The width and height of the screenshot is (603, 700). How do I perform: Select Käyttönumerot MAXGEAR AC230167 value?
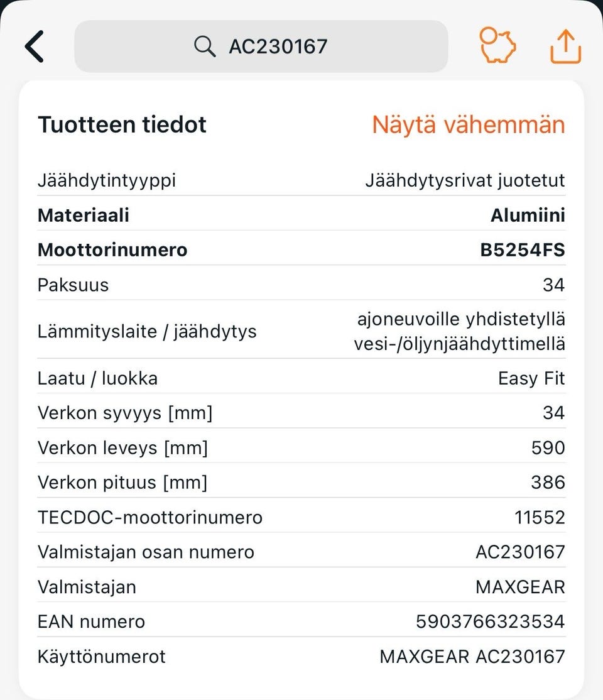472,657
